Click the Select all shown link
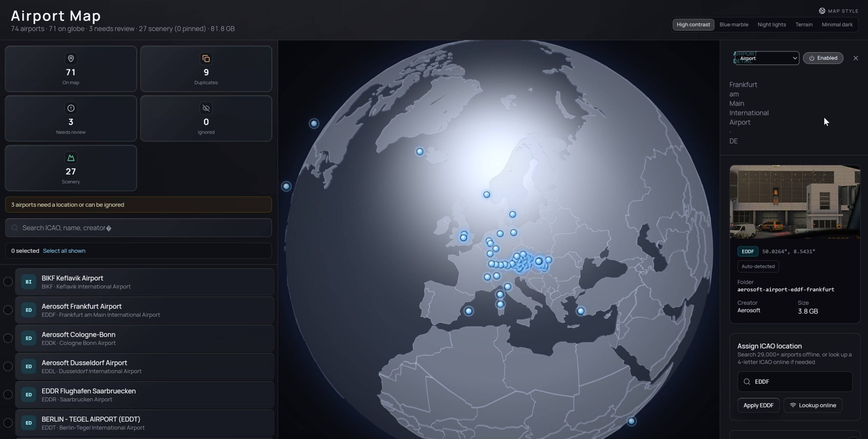The image size is (868, 439). tap(64, 251)
